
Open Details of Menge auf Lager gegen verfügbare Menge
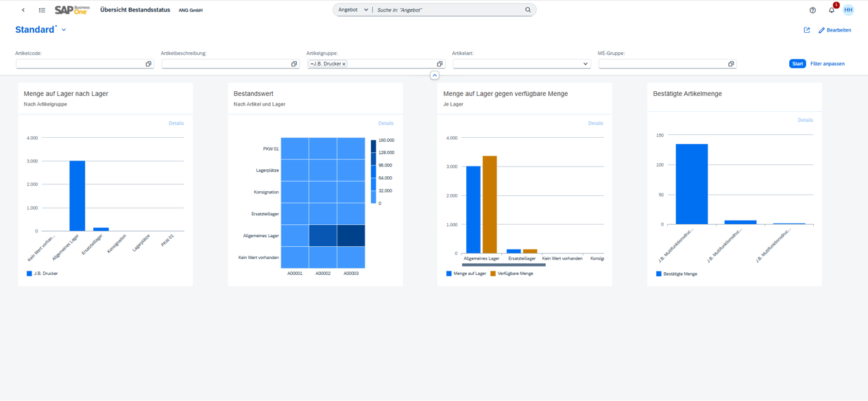(x=596, y=123)
